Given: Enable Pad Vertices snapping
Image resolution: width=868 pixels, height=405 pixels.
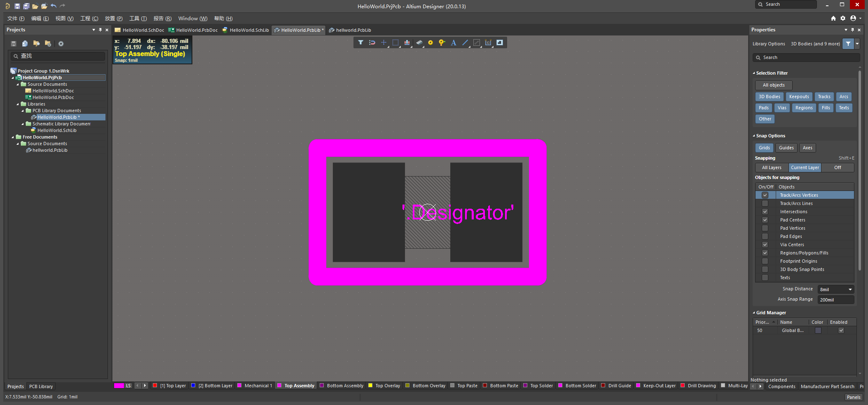Looking at the screenshot, I should pyautogui.click(x=765, y=228).
